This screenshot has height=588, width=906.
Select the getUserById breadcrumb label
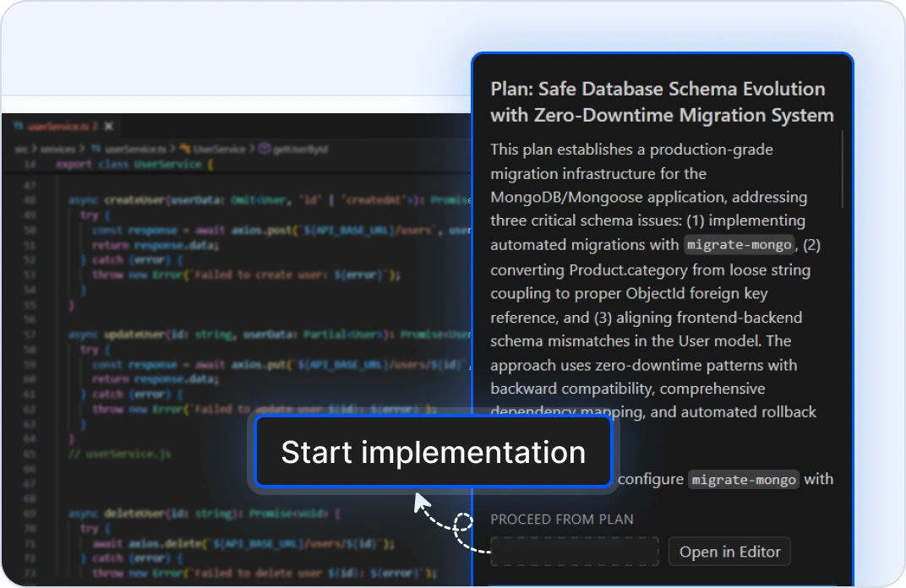click(300, 149)
